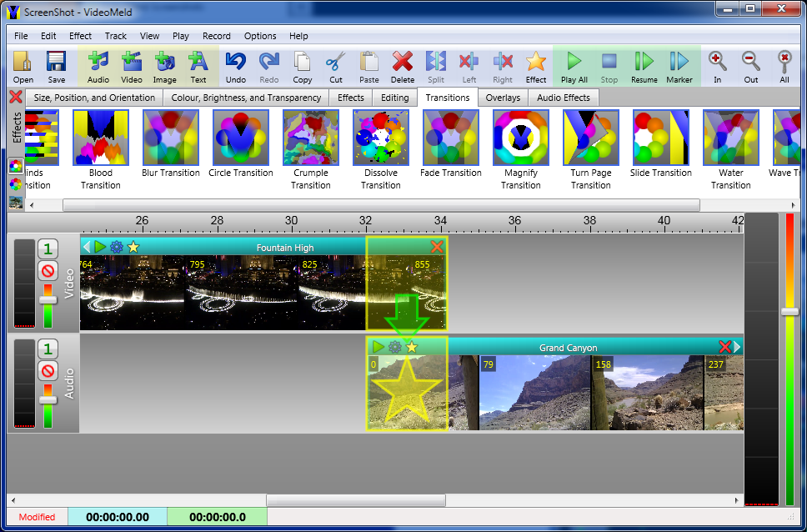The image size is (807, 532).
Task: Click the Left trim icon
Action: pos(469,67)
